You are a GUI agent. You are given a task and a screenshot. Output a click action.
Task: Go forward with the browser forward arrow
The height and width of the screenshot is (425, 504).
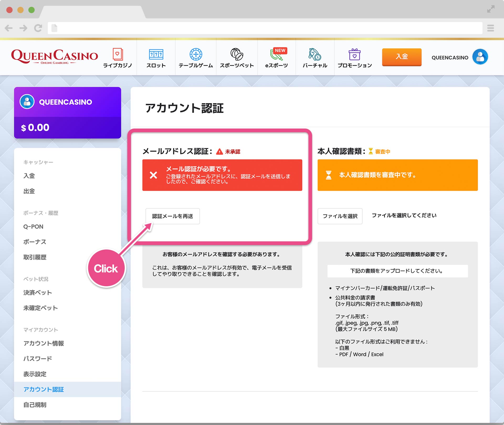(23, 28)
